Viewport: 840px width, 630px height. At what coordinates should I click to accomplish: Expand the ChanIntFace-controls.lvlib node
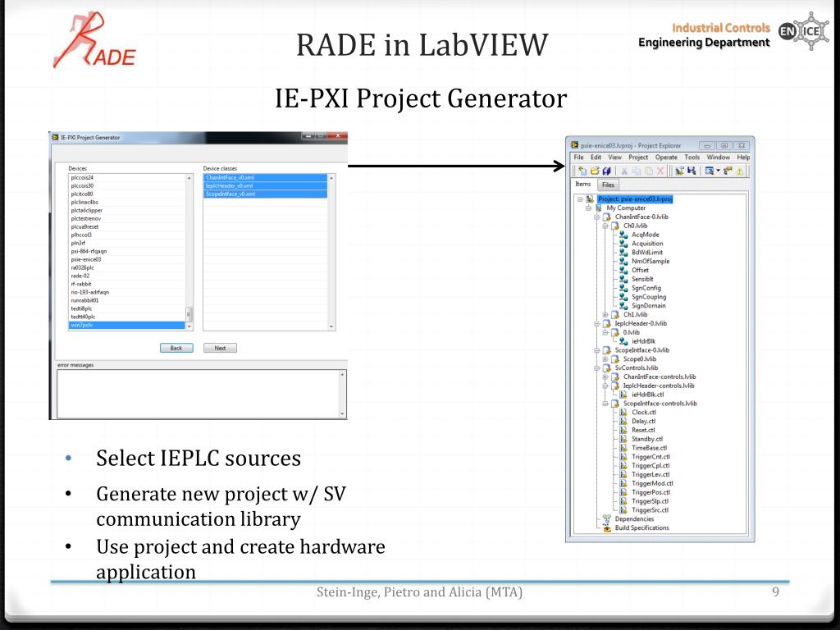point(605,377)
